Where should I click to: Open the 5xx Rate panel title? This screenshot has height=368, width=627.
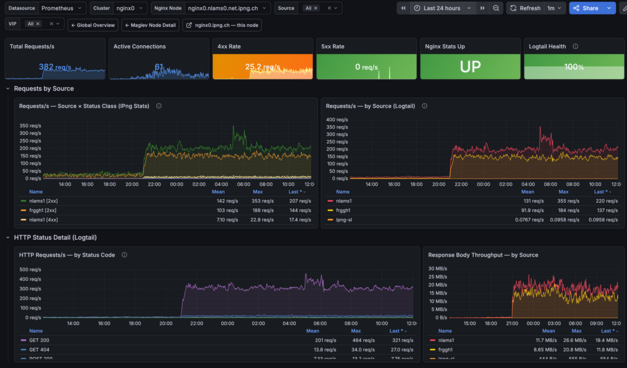tap(333, 46)
